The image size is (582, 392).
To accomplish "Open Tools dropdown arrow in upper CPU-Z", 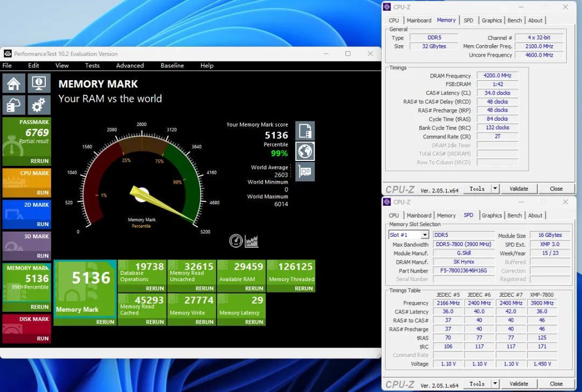I will (495, 189).
